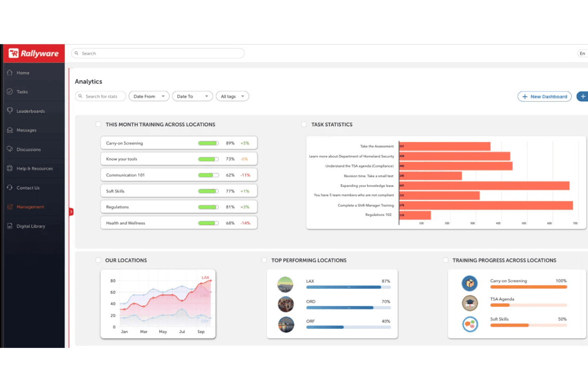Check This Month Training Across Locations box

coord(98,124)
